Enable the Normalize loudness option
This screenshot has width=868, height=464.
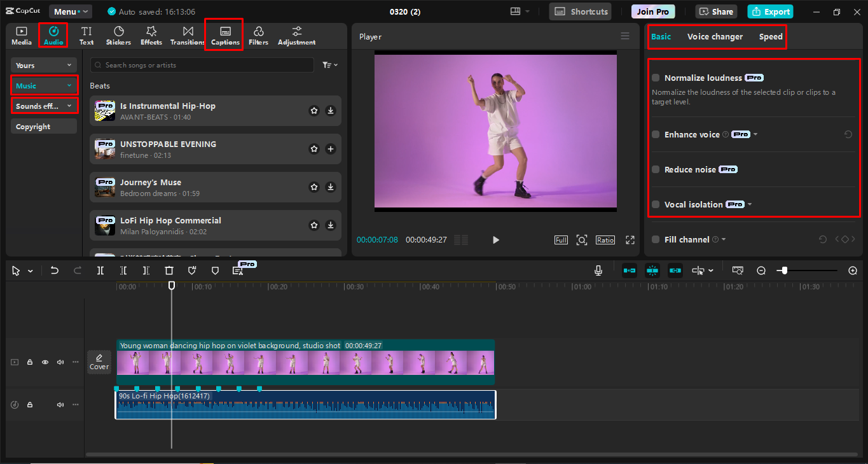(656, 78)
